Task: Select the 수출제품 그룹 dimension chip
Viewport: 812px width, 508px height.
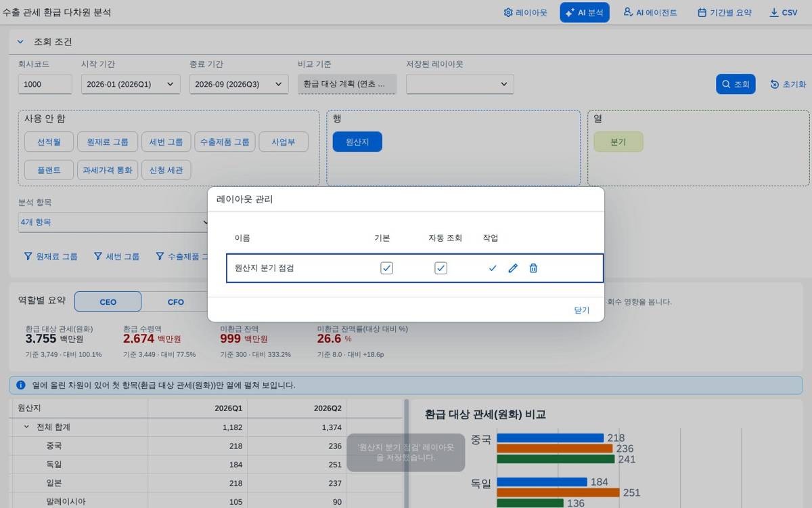Action: coord(225,142)
